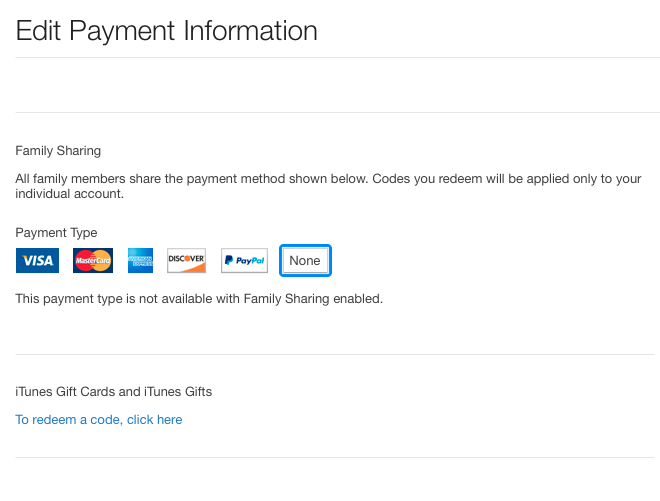Click the blank area below the unavailable notice
The width and height of the screenshot is (660, 501).
pyautogui.click(x=335, y=330)
